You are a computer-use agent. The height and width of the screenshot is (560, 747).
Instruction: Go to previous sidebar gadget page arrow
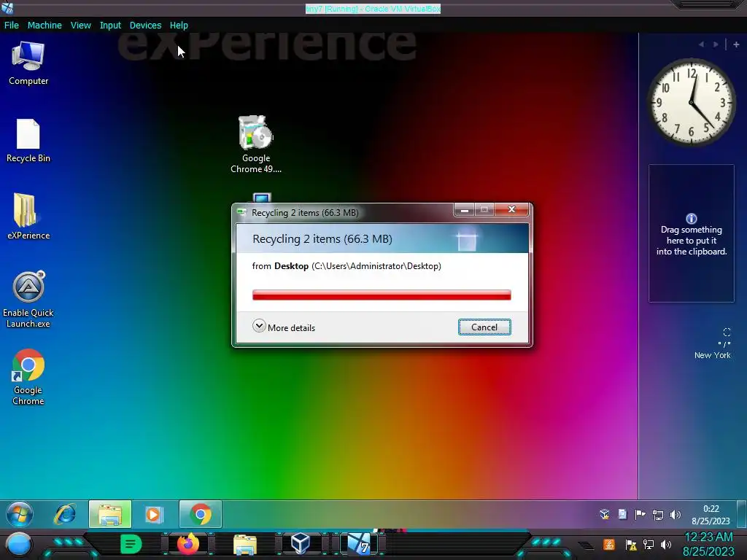coord(701,44)
